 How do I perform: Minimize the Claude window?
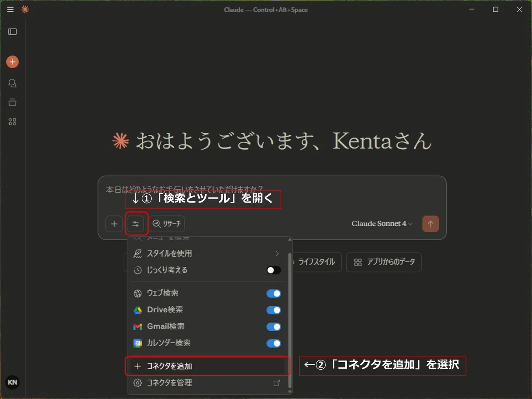click(x=472, y=9)
